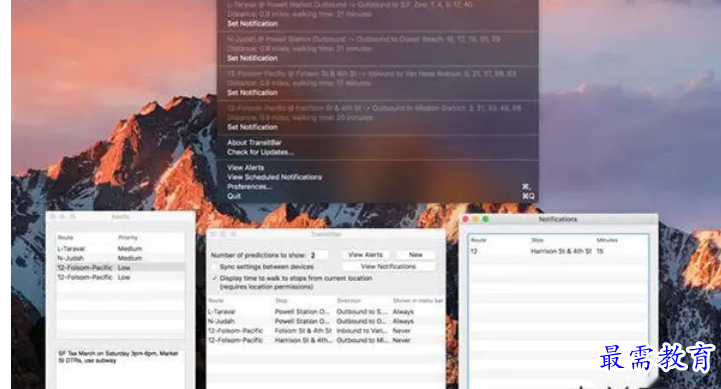Click the View Notifications button
This screenshot has width=721, height=389.
(x=388, y=266)
